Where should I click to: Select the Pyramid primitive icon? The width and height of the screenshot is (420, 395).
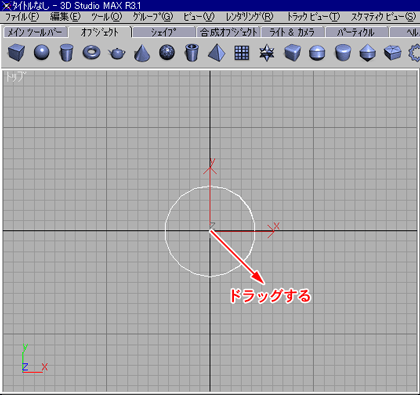(217, 53)
